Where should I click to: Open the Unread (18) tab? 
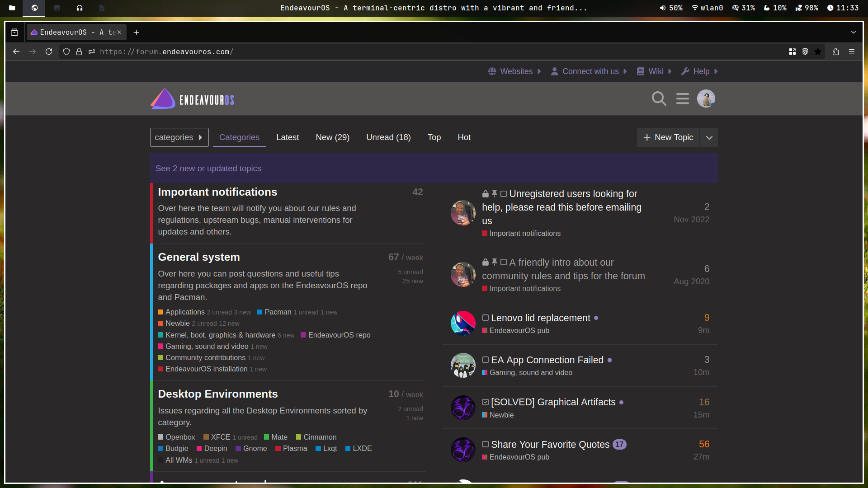point(388,137)
